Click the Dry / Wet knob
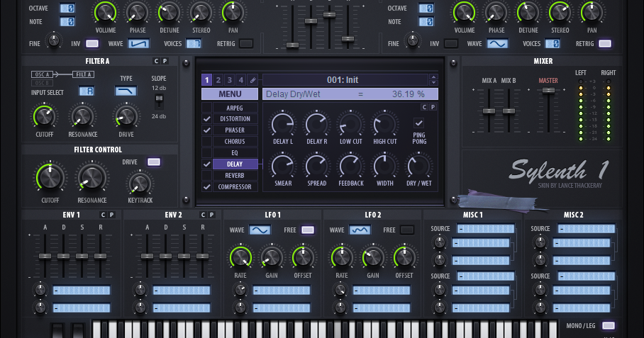 pos(419,166)
